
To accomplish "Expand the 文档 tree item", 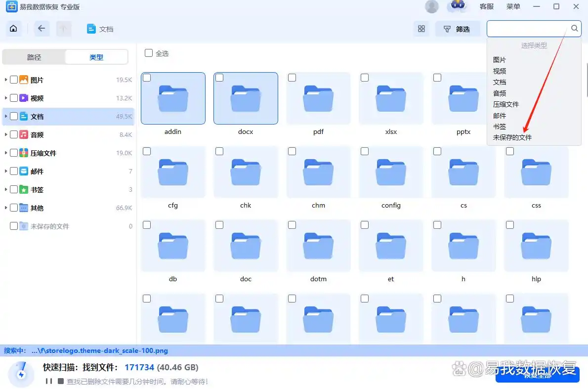I will (x=5, y=116).
